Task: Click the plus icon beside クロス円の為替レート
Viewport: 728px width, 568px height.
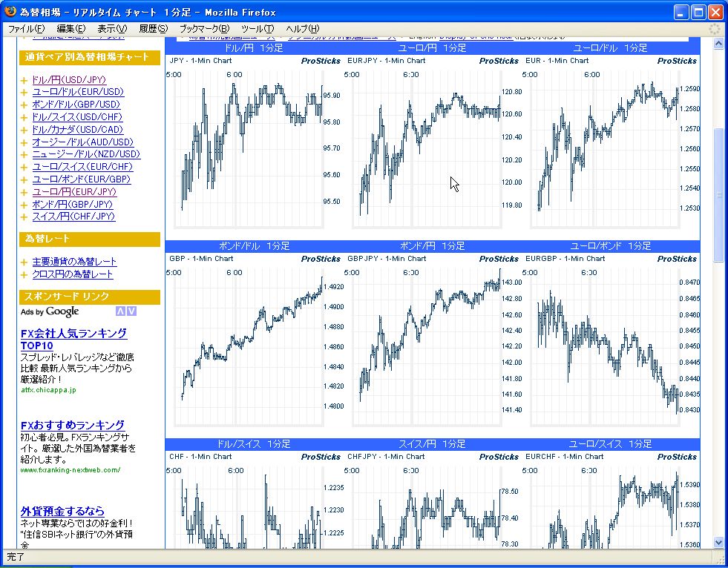Action: tap(24, 275)
